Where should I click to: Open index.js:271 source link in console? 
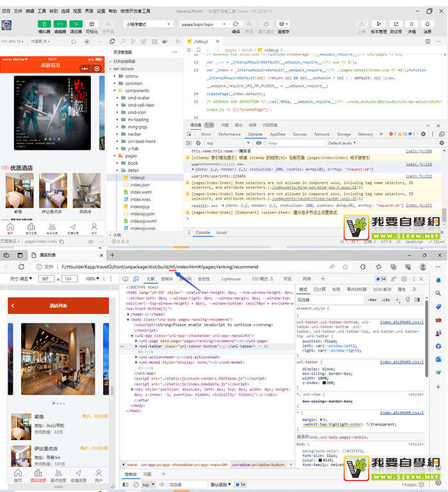(419, 206)
